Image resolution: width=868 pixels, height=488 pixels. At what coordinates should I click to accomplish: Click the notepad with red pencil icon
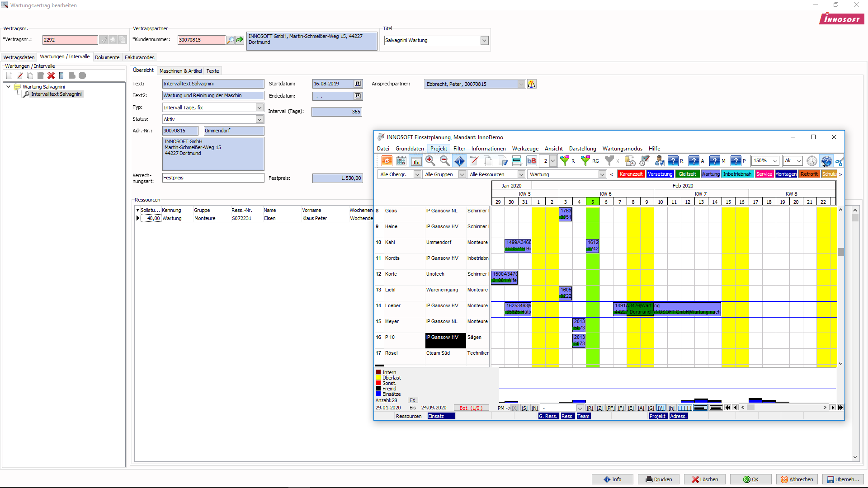(x=474, y=161)
